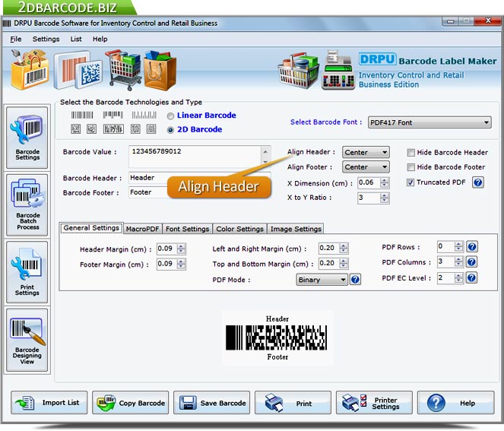This screenshot has height=431, width=504.
Task: Click the PDF Columns stepper arrows
Action: click(459, 262)
